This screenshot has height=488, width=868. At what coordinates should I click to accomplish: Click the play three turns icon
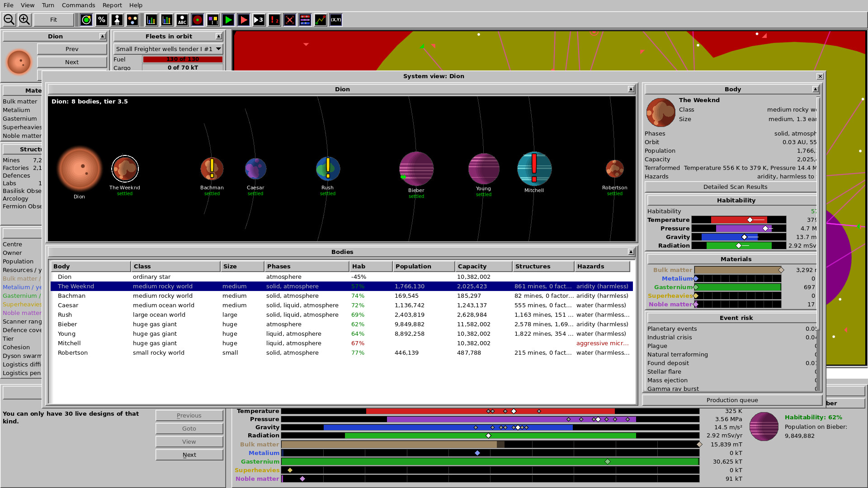[x=259, y=20]
